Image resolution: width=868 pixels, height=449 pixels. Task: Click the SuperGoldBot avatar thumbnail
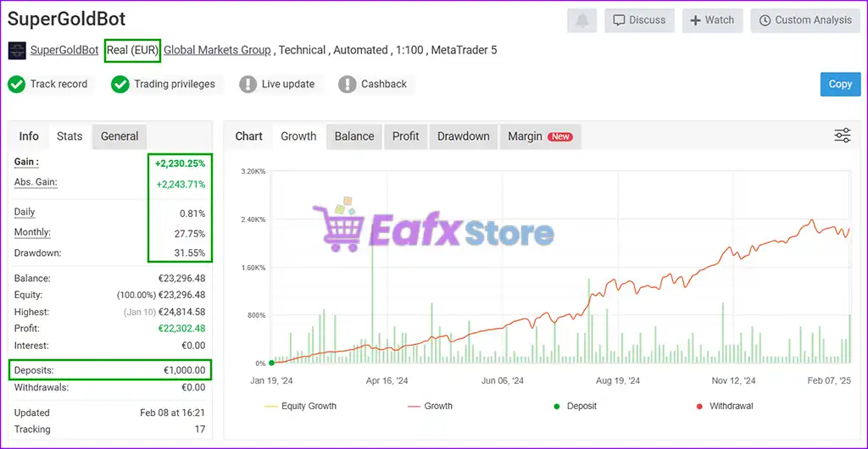click(17, 50)
